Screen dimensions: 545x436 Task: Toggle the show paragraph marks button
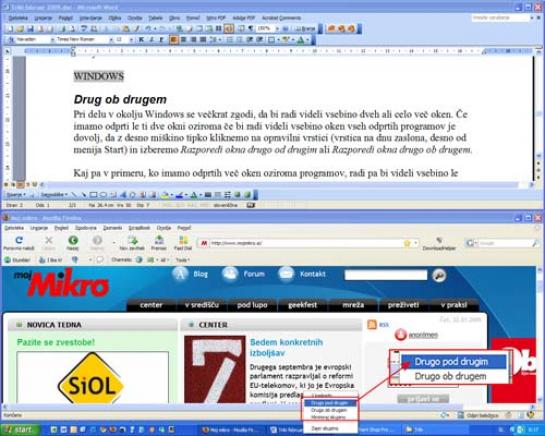[250, 29]
